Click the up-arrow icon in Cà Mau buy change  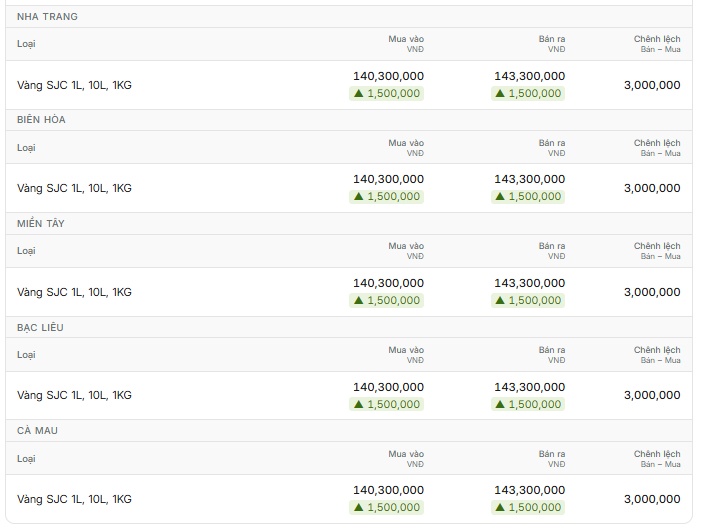pyautogui.click(x=358, y=507)
